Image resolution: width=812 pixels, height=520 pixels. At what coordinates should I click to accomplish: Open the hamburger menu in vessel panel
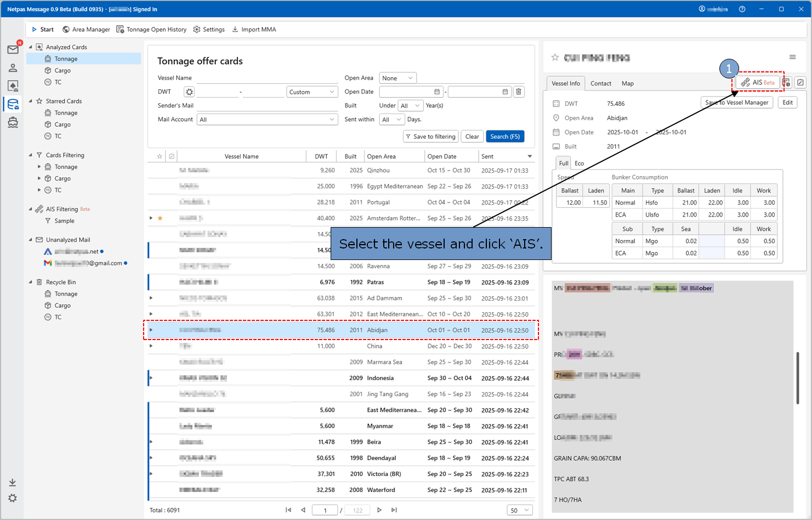(x=792, y=57)
